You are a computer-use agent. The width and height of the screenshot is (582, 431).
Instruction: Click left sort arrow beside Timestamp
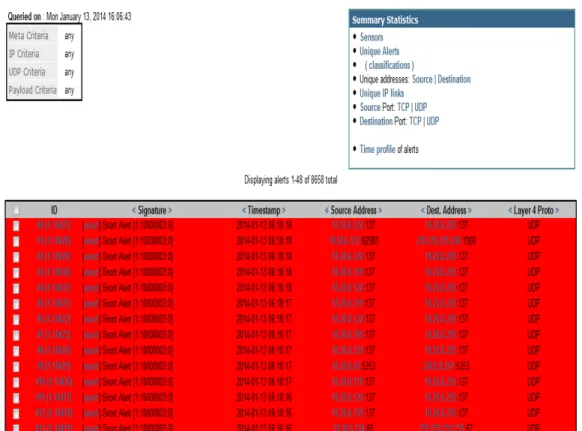click(244, 210)
